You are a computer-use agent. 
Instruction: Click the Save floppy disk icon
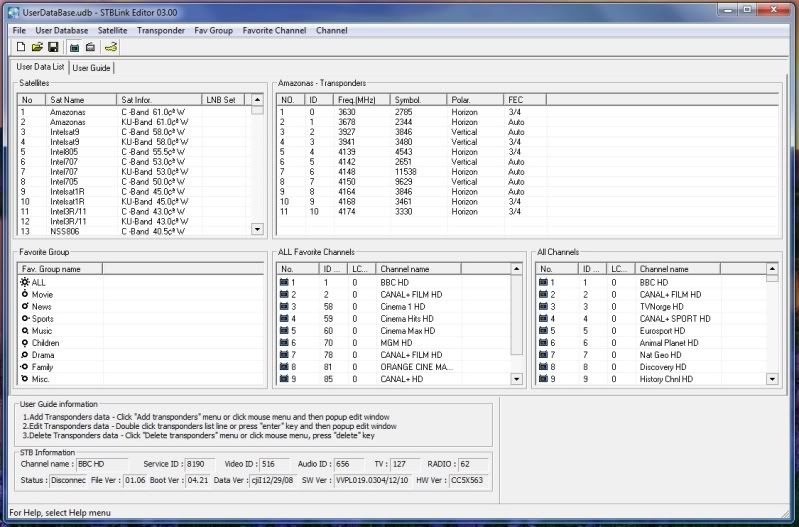[53, 47]
